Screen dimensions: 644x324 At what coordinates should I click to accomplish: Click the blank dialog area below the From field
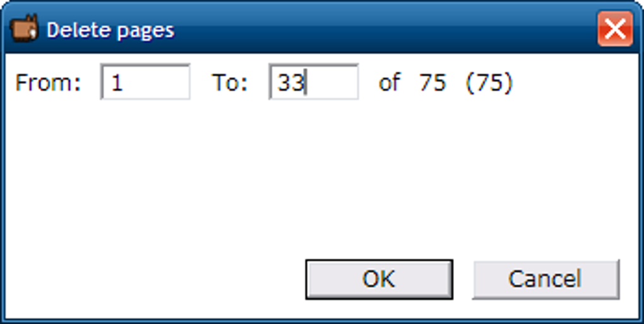click(x=145, y=164)
